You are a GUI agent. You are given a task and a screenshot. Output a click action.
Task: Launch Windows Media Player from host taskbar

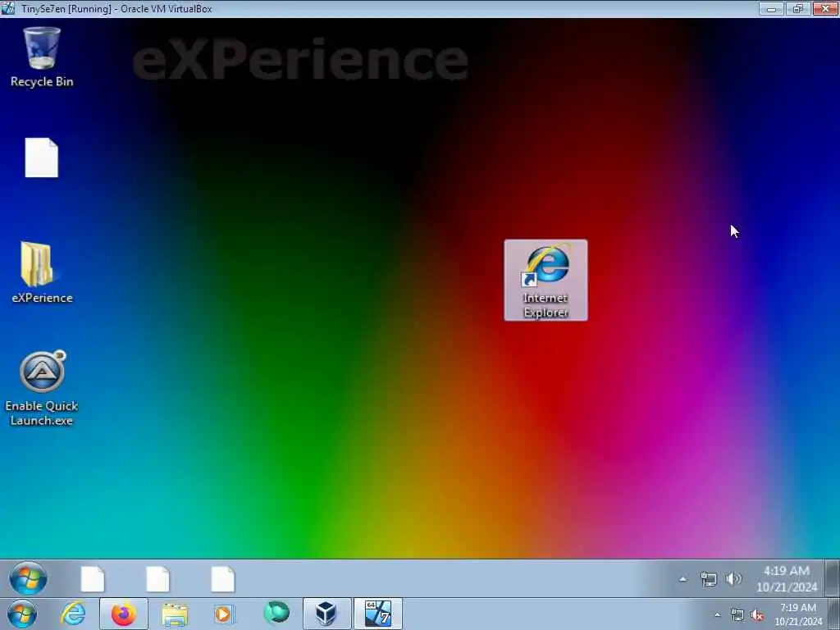pos(225,614)
